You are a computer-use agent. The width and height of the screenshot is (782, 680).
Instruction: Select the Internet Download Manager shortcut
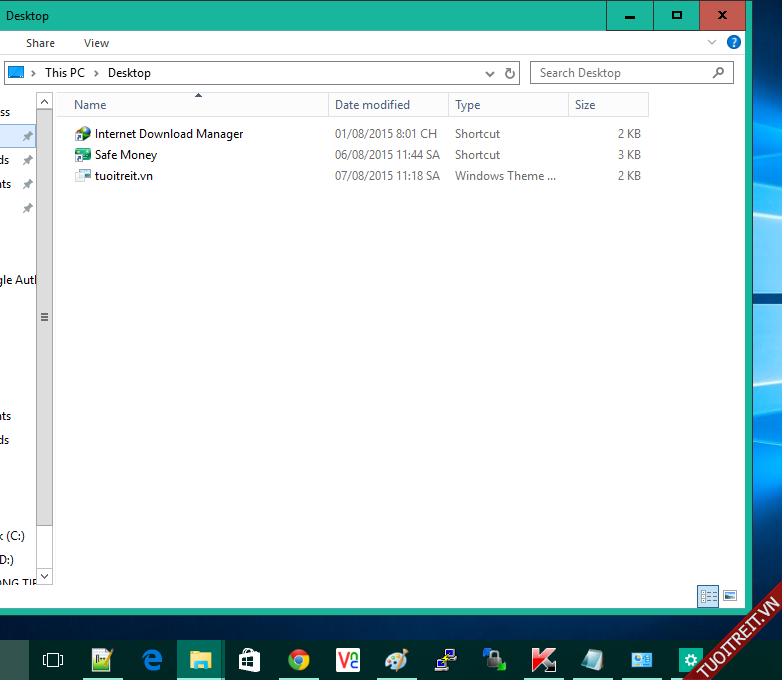168,134
